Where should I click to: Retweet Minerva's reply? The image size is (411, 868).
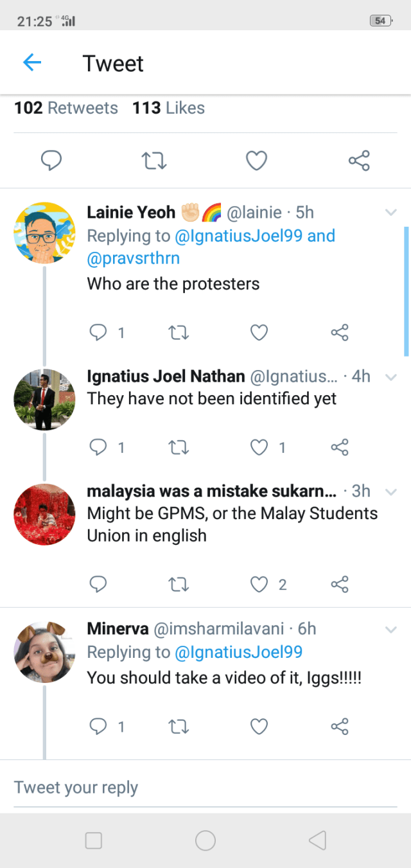click(x=178, y=726)
